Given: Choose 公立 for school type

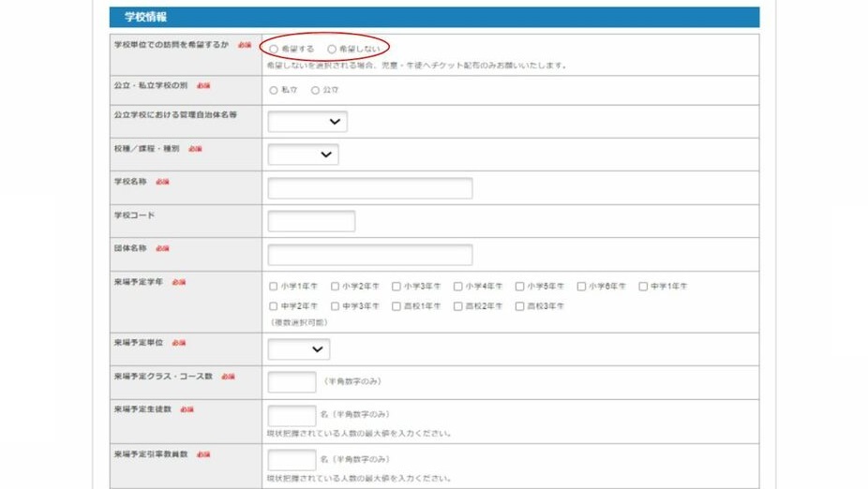Looking at the screenshot, I should 315,91.
